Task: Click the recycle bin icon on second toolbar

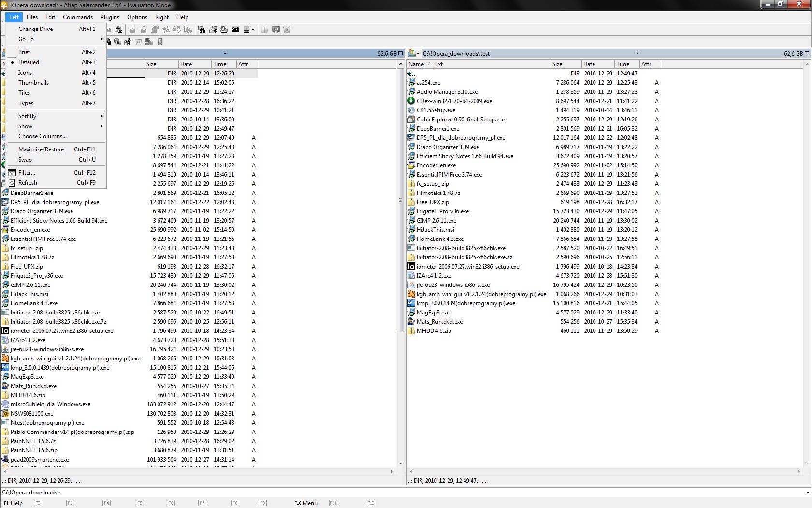Action: coord(139,42)
